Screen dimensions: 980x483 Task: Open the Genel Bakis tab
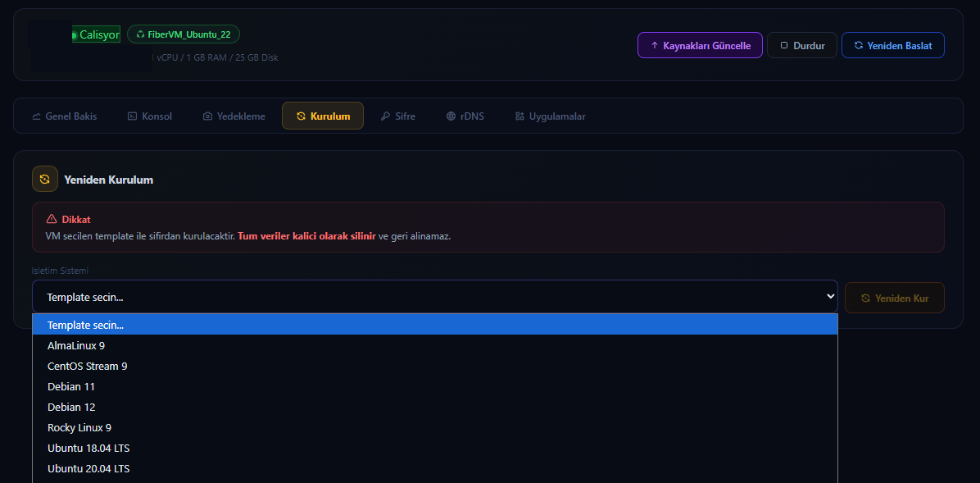65,116
